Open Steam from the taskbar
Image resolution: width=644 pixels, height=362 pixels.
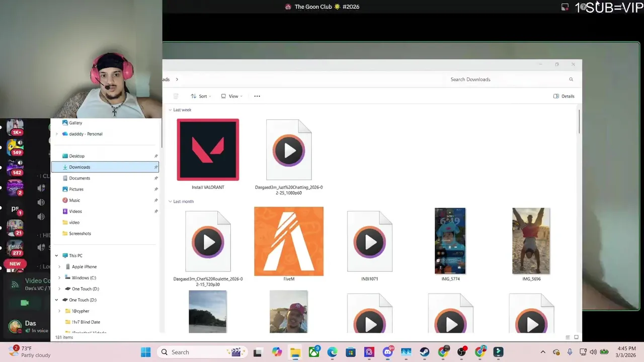[425, 352]
